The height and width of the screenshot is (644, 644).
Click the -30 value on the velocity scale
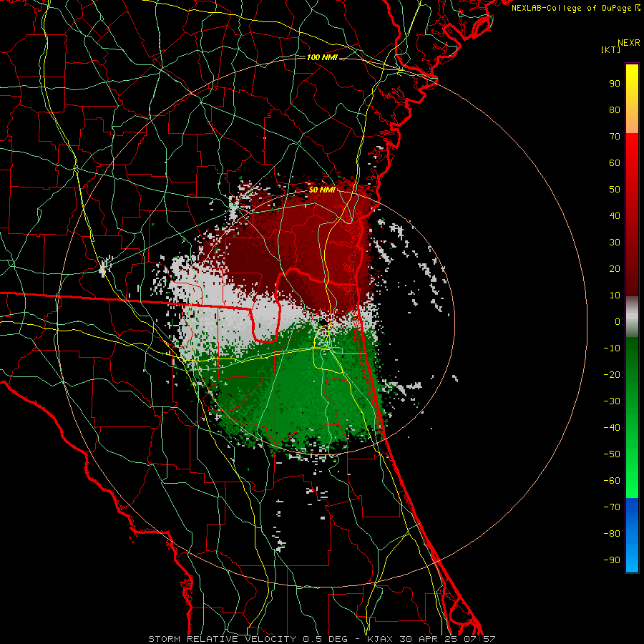click(x=612, y=401)
